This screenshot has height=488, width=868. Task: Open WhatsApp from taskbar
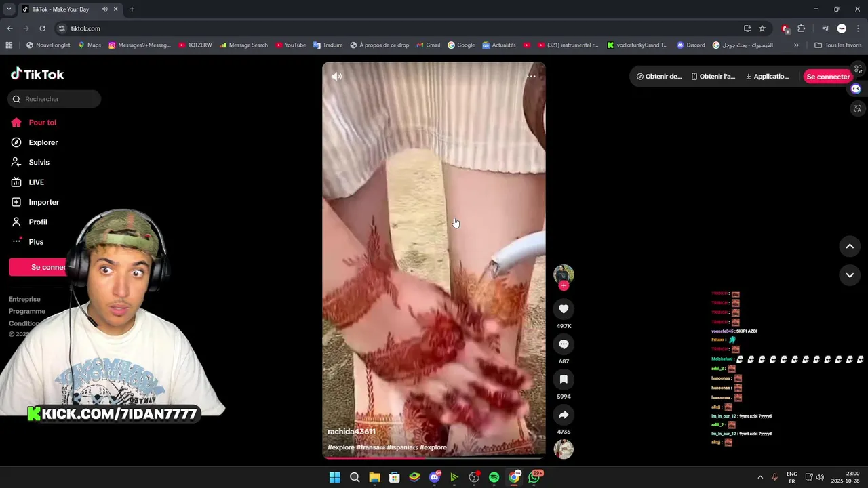[x=534, y=477]
